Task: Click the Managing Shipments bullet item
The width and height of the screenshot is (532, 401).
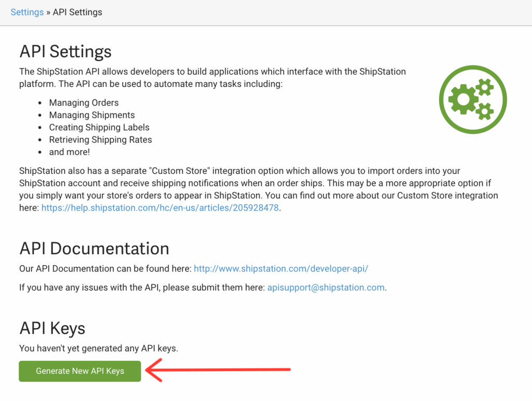Action: pyautogui.click(x=91, y=115)
